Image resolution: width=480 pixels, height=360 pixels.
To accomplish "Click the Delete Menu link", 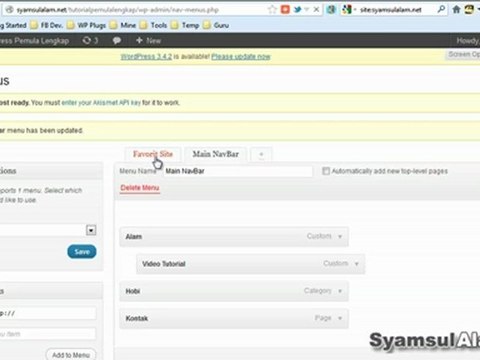I will tap(140, 188).
